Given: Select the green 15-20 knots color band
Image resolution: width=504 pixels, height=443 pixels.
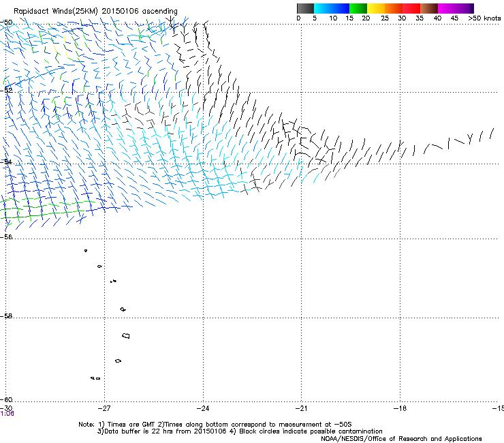Looking at the screenshot, I should tap(358, 8).
